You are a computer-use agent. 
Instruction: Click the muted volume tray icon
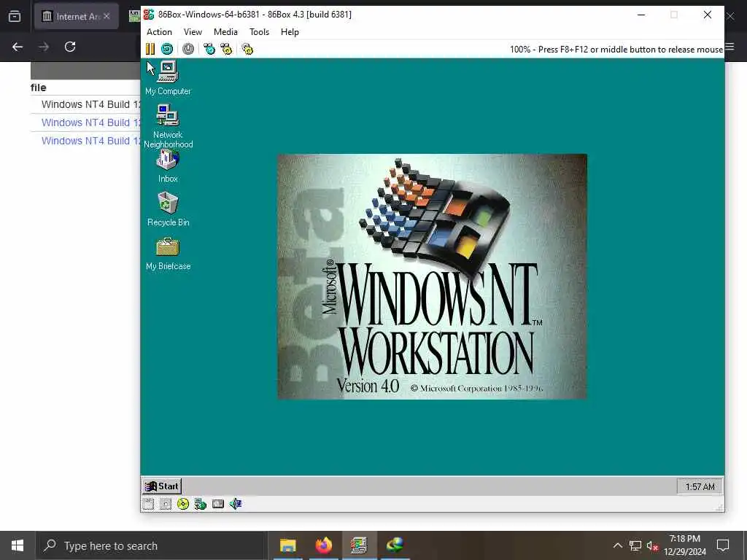pyautogui.click(x=652, y=545)
